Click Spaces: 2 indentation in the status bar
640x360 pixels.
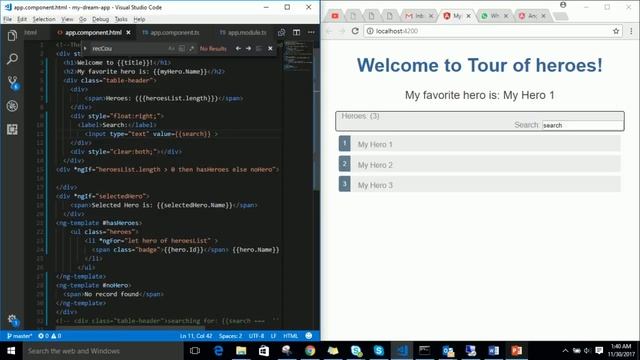(230, 336)
